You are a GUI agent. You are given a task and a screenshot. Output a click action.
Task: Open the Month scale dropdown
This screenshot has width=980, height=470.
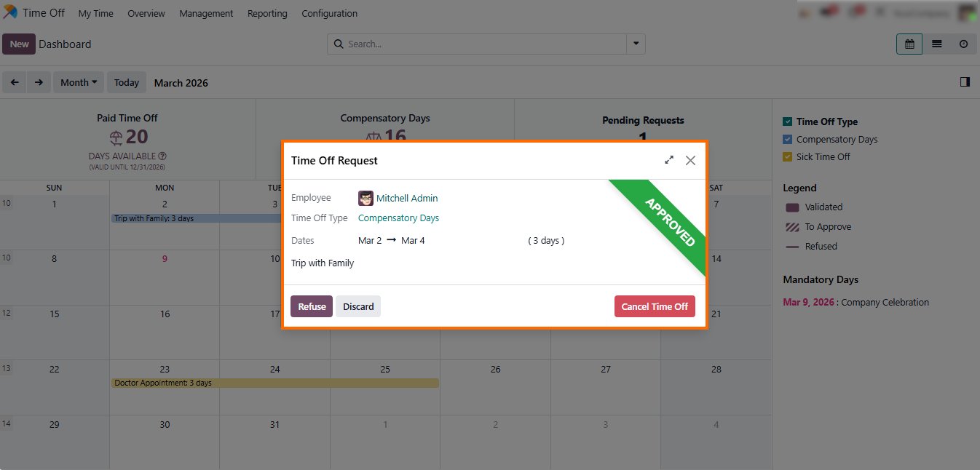click(x=79, y=82)
